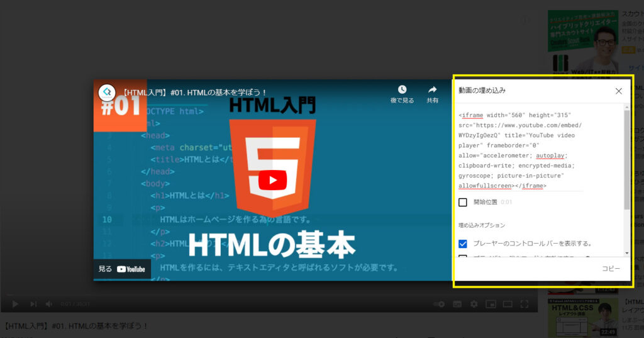Click the next video skip icon
The width and height of the screenshot is (644, 338).
33,304
